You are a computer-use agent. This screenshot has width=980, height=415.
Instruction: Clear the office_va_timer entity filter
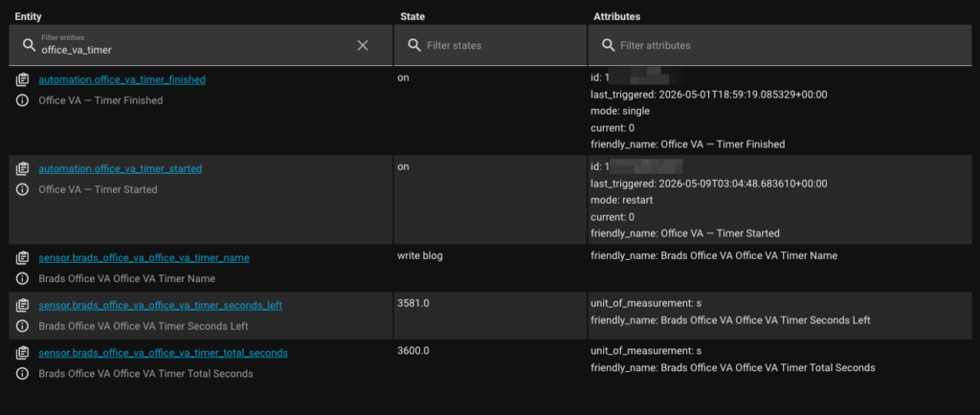[x=363, y=45]
